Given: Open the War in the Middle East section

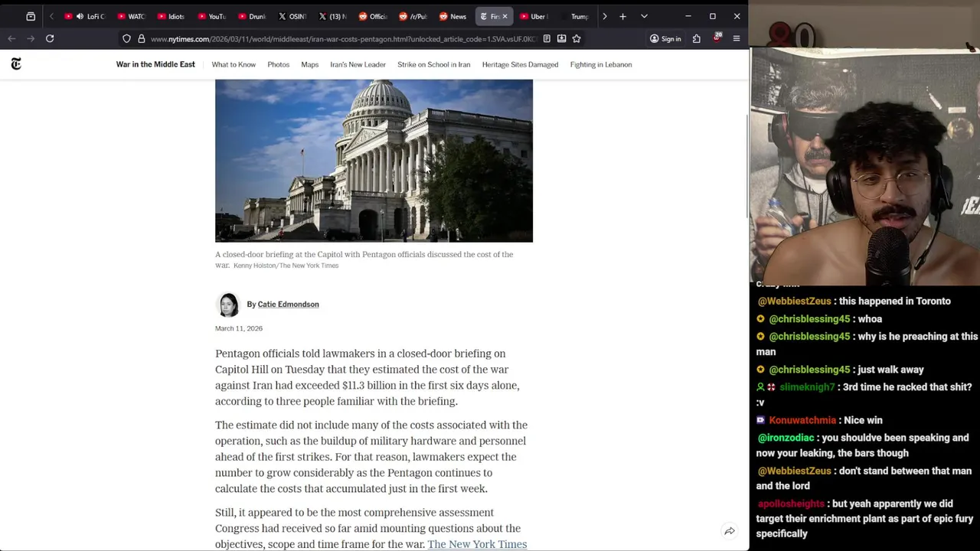Looking at the screenshot, I should (155, 64).
